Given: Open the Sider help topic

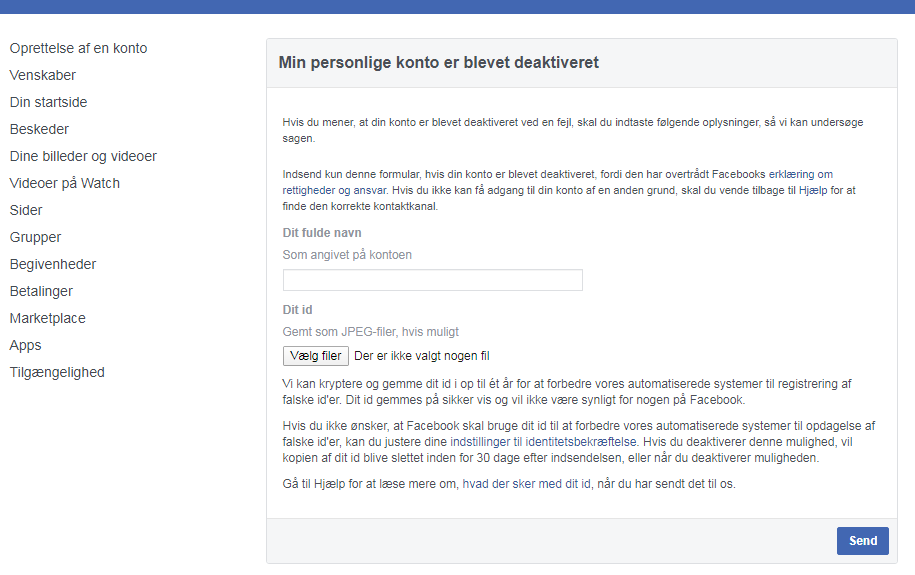Looking at the screenshot, I should coord(26,210).
